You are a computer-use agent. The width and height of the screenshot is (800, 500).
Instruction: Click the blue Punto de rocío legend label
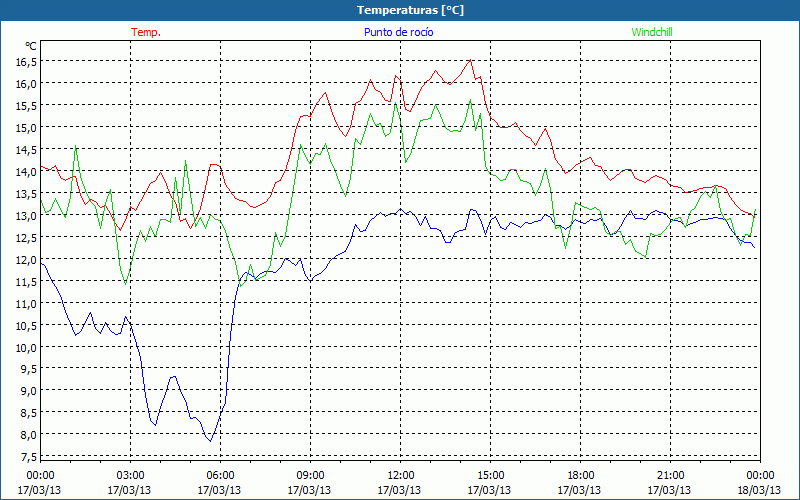398,32
